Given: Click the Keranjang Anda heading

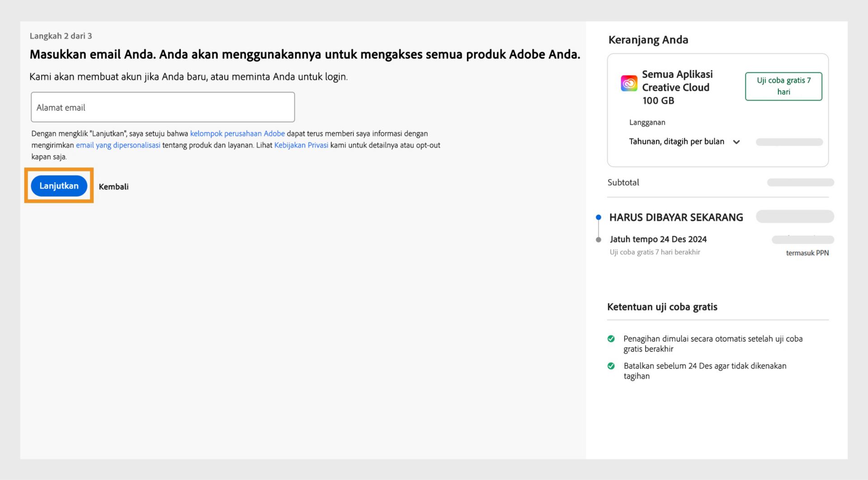Looking at the screenshot, I should click(x=648, y=40).
